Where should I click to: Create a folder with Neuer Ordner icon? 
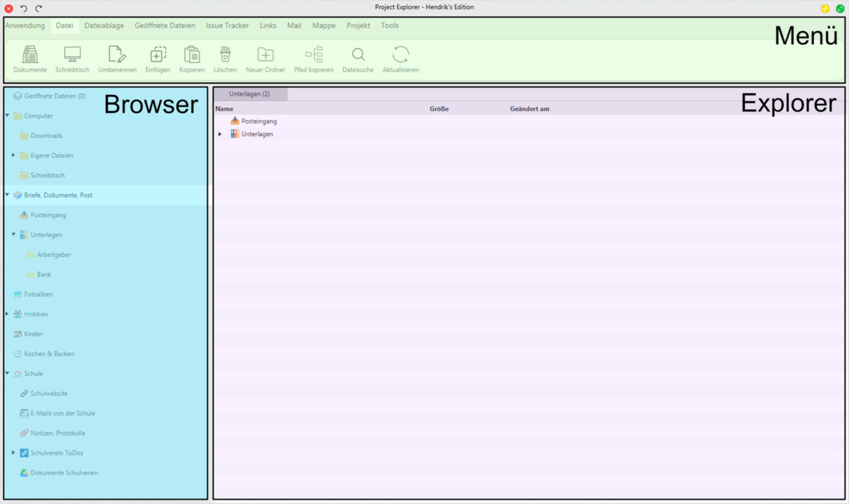[265, 59]
